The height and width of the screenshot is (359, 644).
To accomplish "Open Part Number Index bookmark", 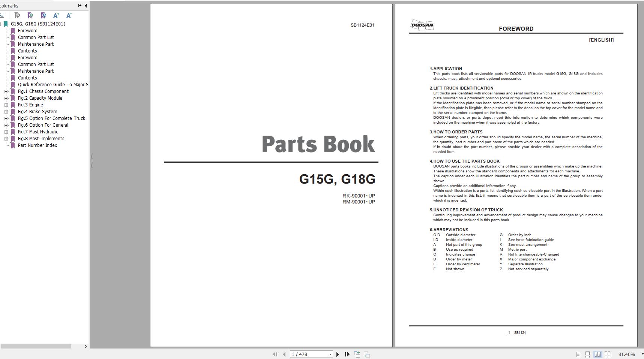I will [37, 145].
